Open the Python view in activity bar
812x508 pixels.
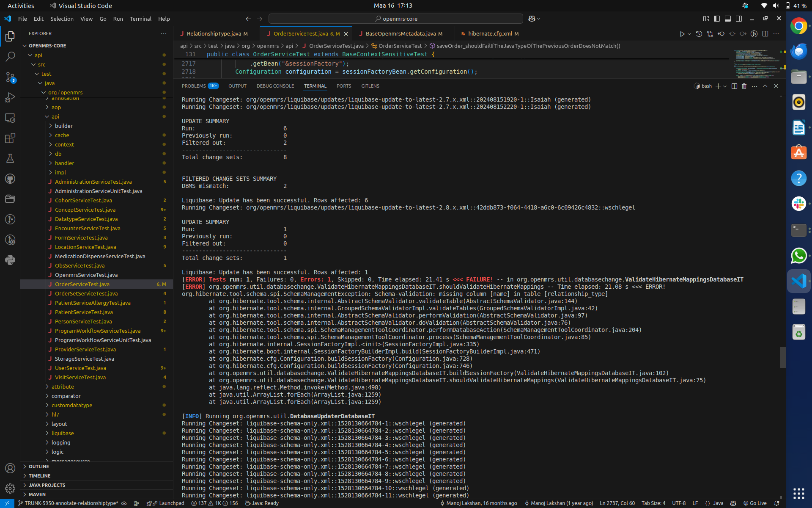(x=10, y=260)
